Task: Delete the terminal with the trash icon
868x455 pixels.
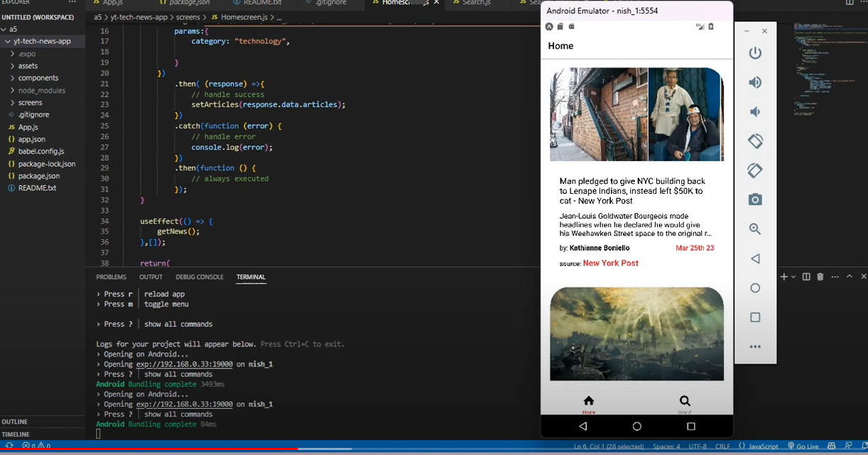Action: [x=820, y=277]
